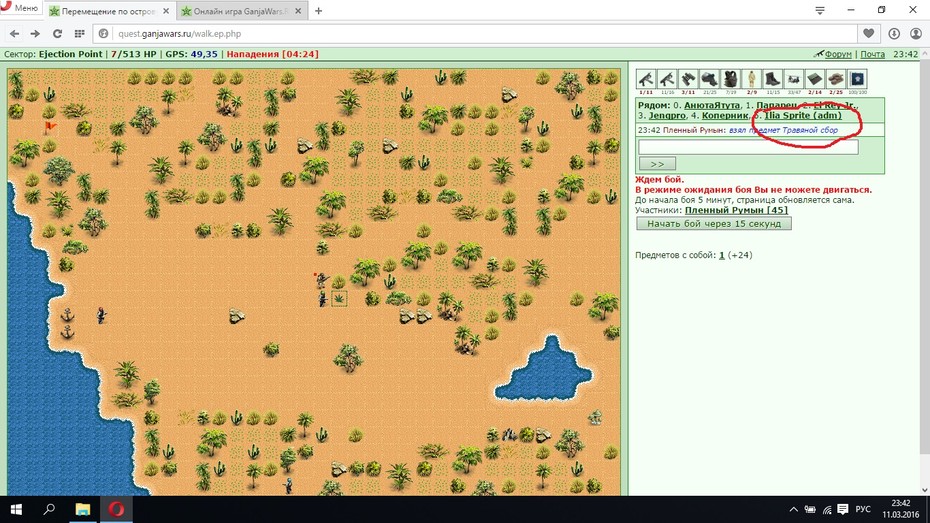Open Windows taskbar search
Screen dimensions: 930x523
[49, 509]
